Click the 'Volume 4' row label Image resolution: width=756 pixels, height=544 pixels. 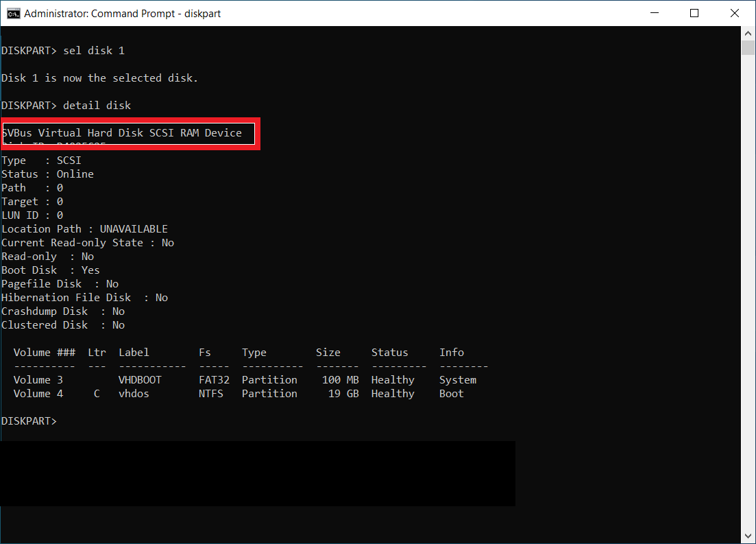(x=38, y=394)
